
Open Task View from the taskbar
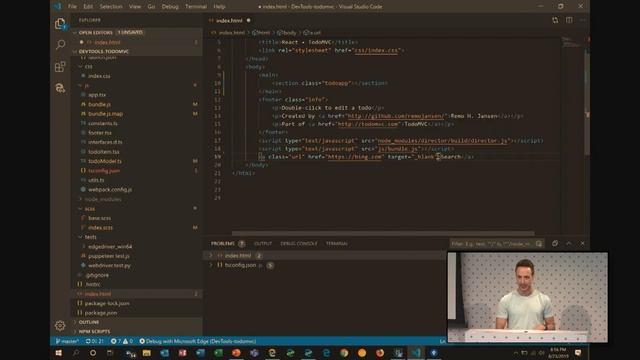110,353
